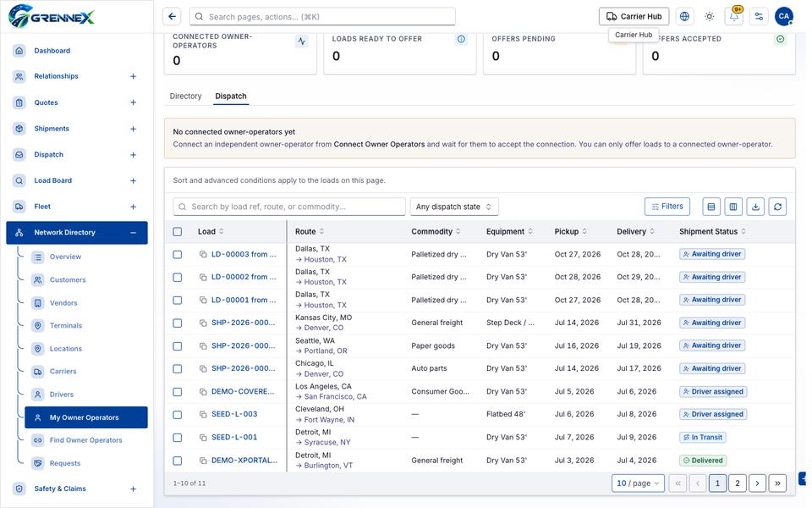Open the Any dispatch state dropdown
Image resolution: width=812 pixels, height=508 pixels.
(x=454, y=207)
